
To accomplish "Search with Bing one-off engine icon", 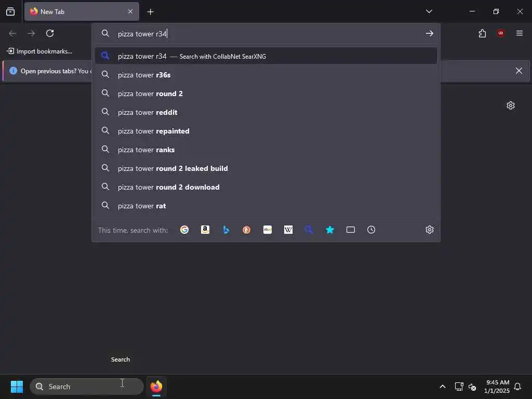I will pos(226,230).
